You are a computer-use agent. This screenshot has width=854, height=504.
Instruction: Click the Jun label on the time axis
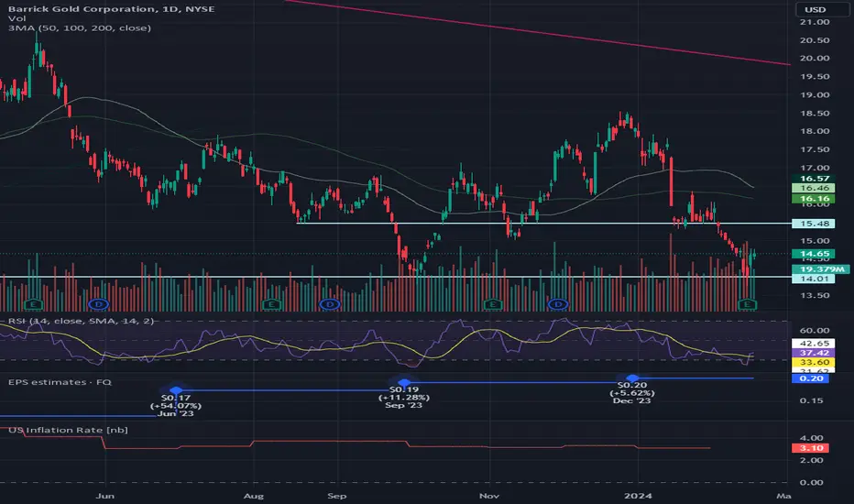click(x=105, y=496)
